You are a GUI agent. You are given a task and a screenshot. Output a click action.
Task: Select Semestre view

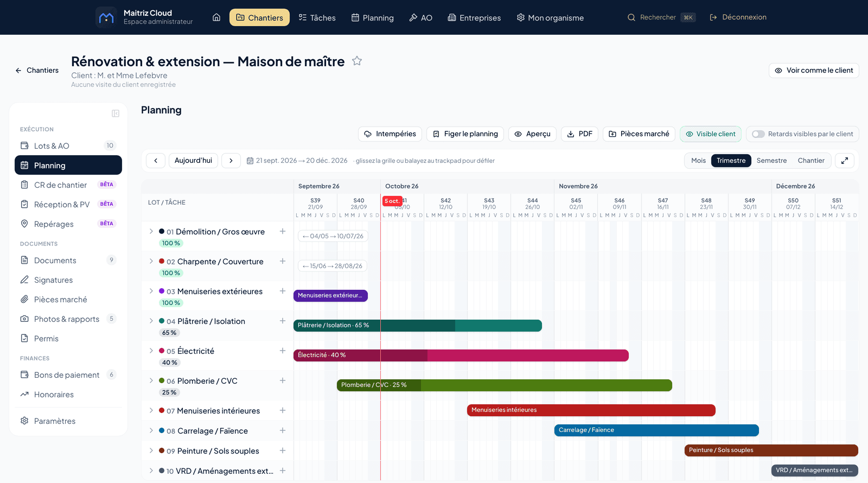(x=771, y=161)
